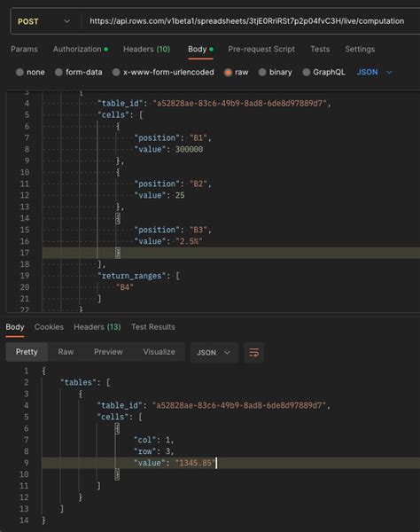Click the response table_id value
Image resolution: width=420 pixels, height=532 pixels.
239,405
